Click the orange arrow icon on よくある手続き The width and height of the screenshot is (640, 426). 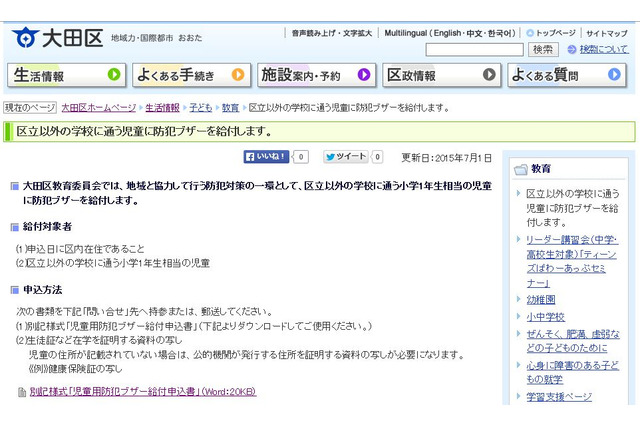pos(238,75)
